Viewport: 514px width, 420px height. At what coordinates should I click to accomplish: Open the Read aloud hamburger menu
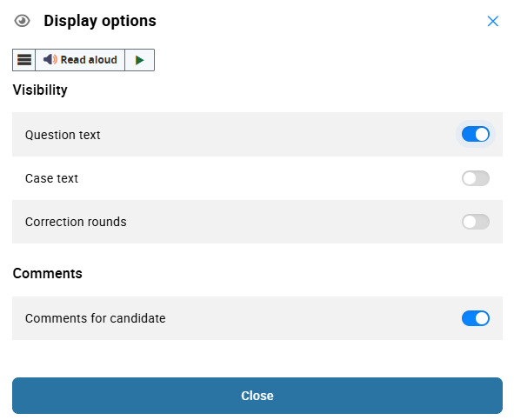pos(24,60)
